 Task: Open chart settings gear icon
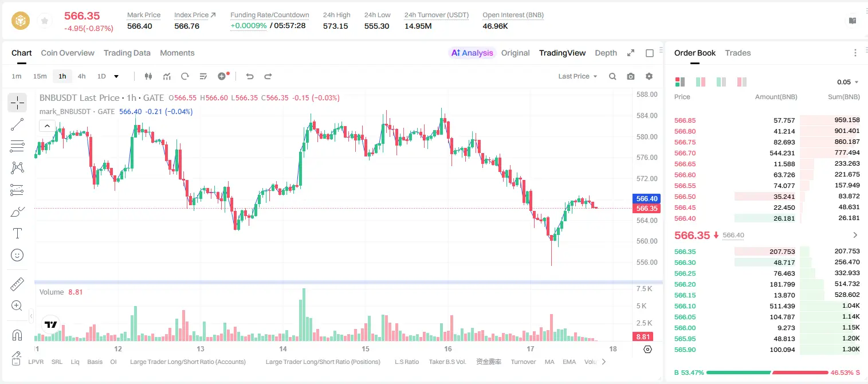tap(649, 76)
